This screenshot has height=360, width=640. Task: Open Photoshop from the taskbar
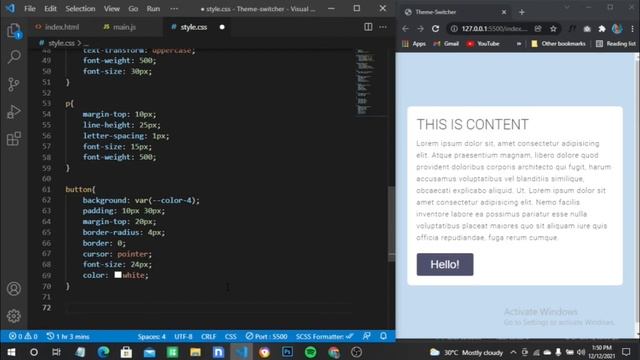click(288, 352)
